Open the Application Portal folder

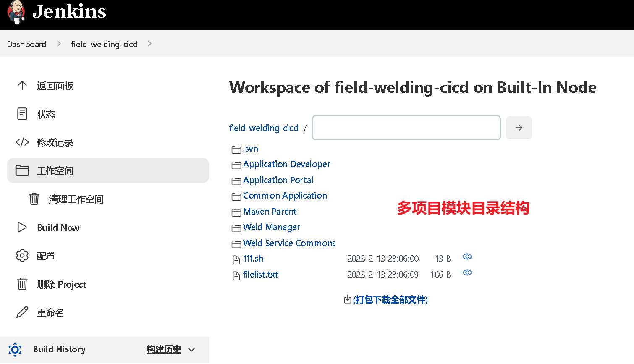click(x=278, y=180)
